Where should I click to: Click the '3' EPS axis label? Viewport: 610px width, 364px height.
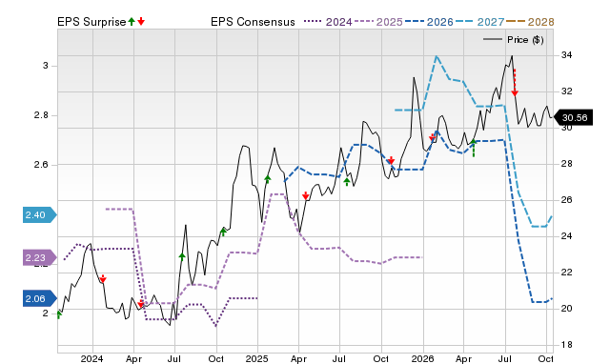pos(46,66)
